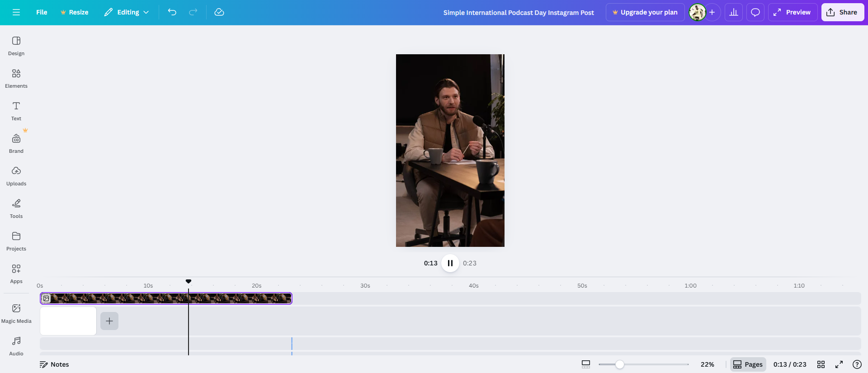Screen dimensions: 868x373
Task: Open the grid view icon
Action: pyautogui.click(x=821, y=364)
